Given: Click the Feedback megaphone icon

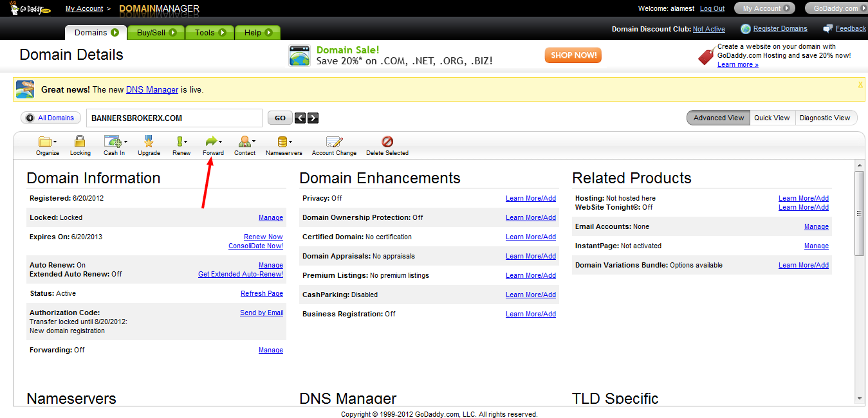Looking at the screenshot, I should (828, 29).
